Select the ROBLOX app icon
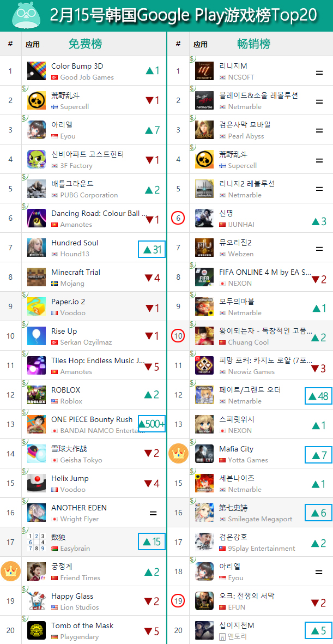This screenshot has height=644, width=333. coord(37,395)
